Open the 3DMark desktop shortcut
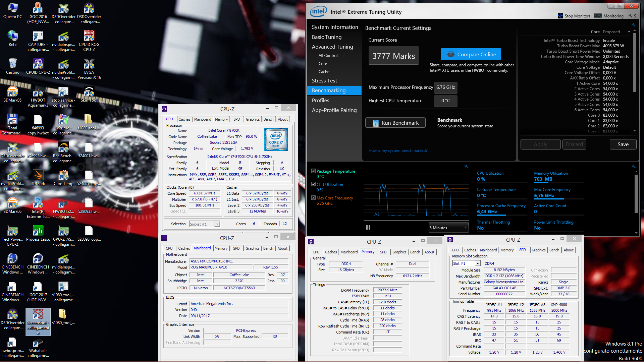 (38, 178)
